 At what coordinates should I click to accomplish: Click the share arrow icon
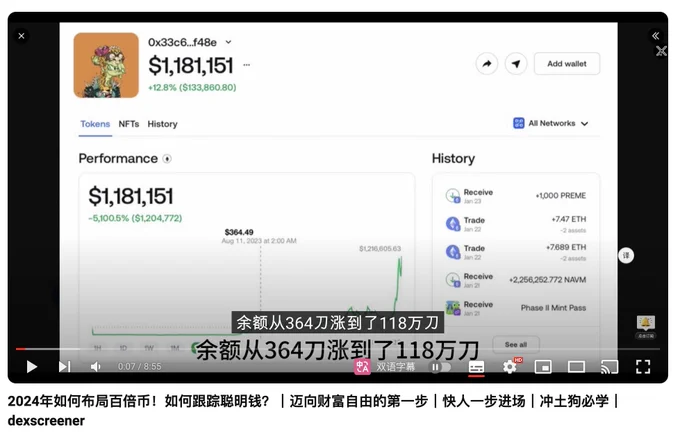click(487, 64)
